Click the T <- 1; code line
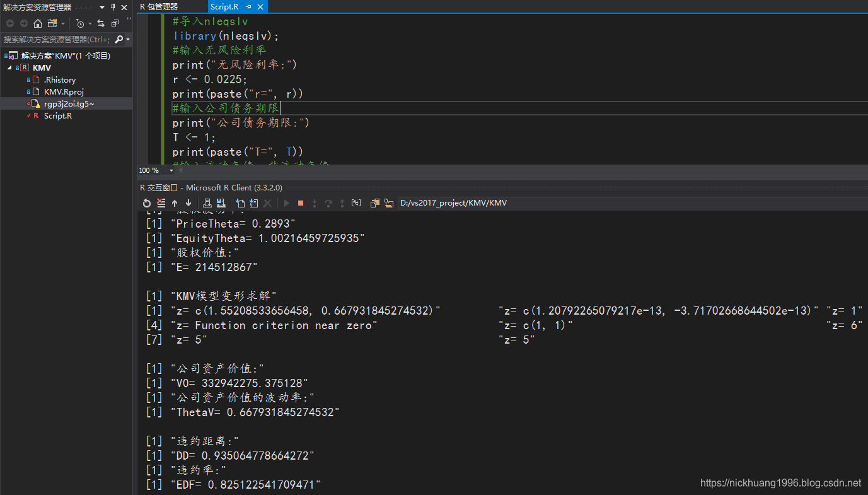Viewport: 868px width, 495px height. click(194, 137)
